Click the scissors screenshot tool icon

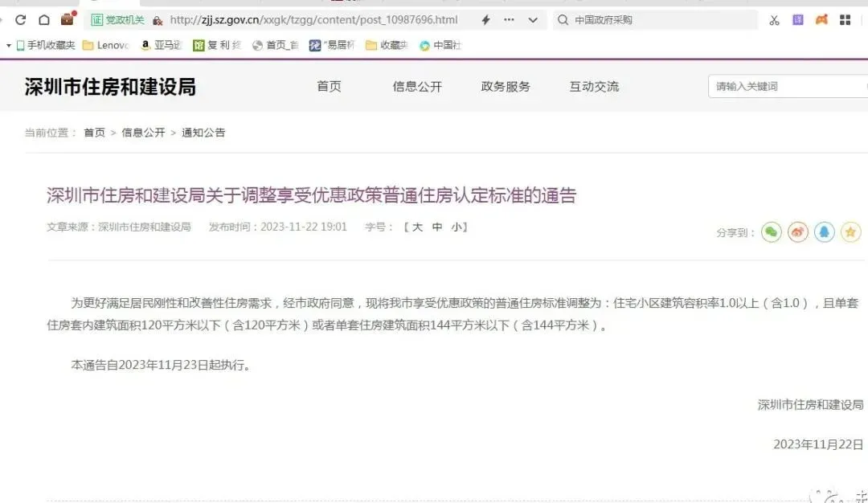pyautogui.click(x=774, y=20)
